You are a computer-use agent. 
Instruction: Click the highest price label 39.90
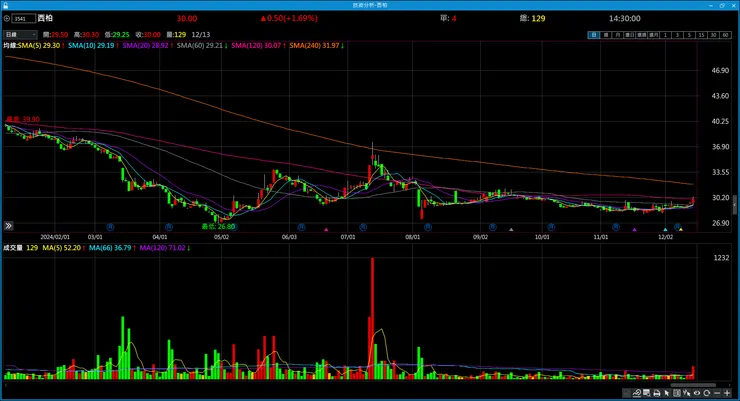pyautogui.click(x=23, y=119)
